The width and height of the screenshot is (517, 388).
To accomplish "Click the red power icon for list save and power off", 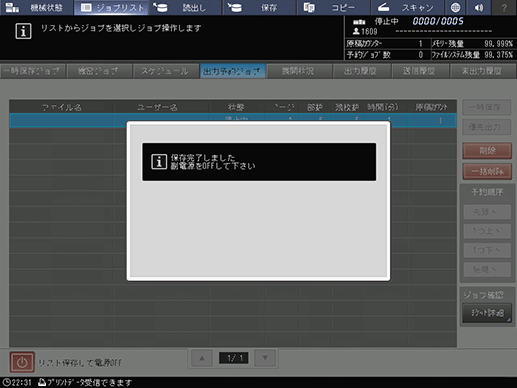I will (22, 362).
